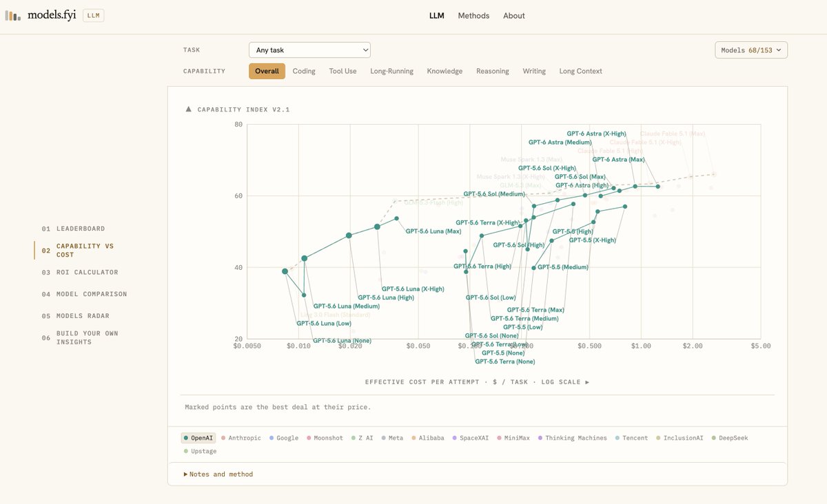Click the data point beside GPT-5.5 (Medium) label
827x504 pixels.
pos(533,268)
